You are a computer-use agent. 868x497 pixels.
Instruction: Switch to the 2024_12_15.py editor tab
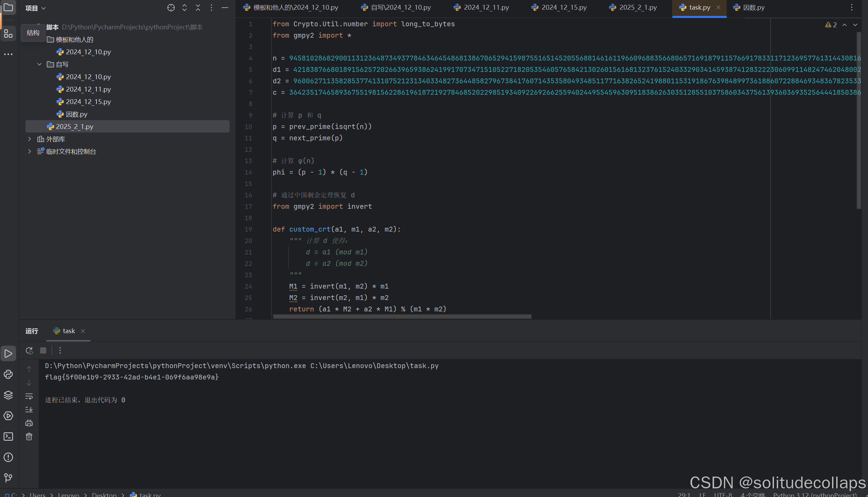(x=564, y=7)
